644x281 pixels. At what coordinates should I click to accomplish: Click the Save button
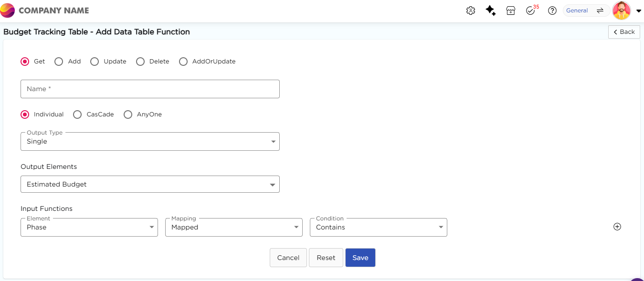(x=360, y=258)
